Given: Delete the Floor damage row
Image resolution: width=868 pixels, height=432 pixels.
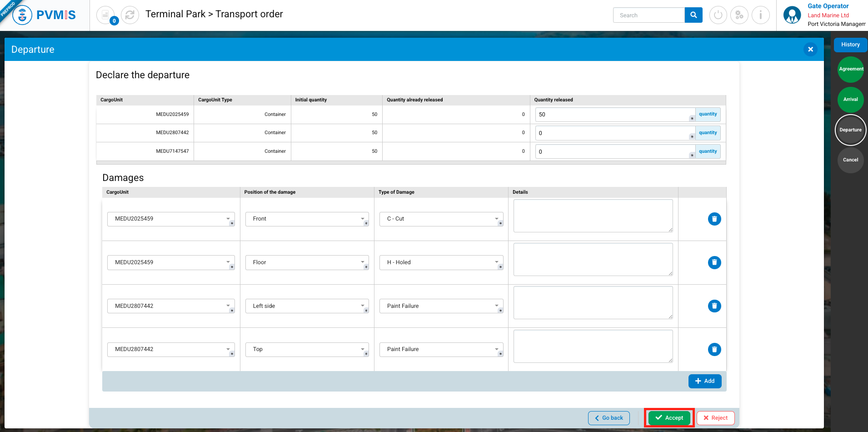Looking at the screenshot, I should [714, 262].
